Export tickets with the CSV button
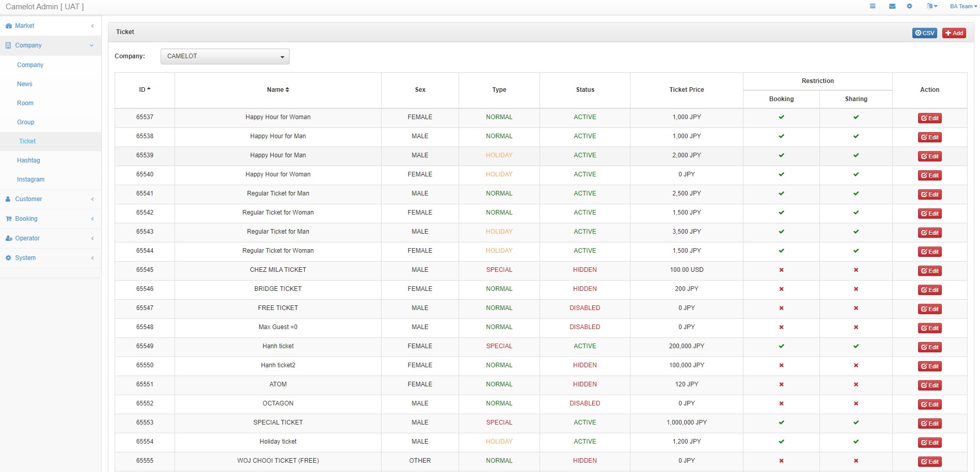This screenshot has height=472, width=980. [x=924, y=33]
